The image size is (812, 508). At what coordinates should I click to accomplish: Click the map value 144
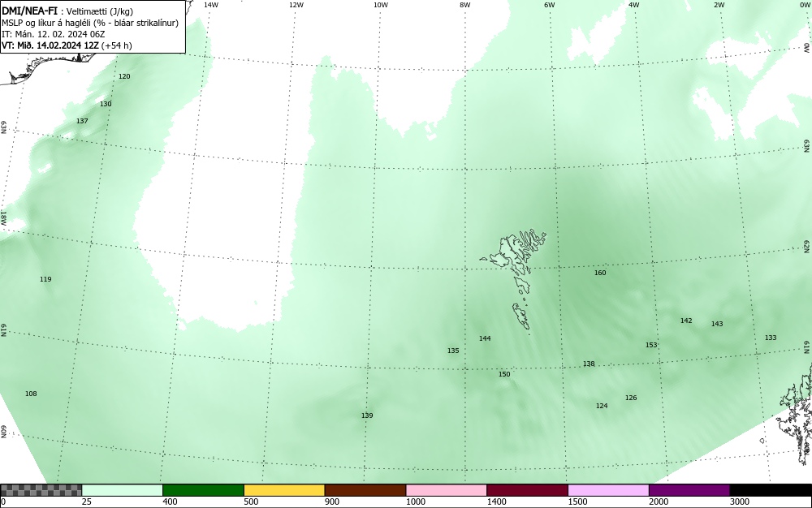click(x=485, y=338)
